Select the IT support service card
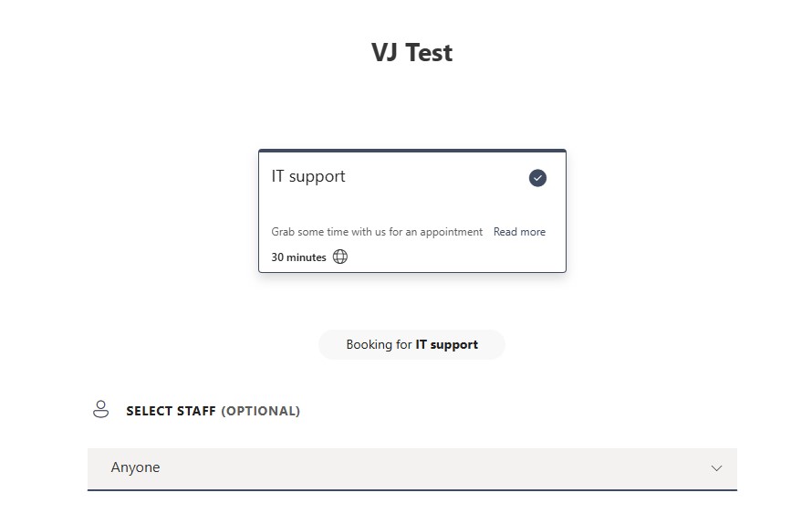This screenshot has width=812, height=514. point(412,211)
